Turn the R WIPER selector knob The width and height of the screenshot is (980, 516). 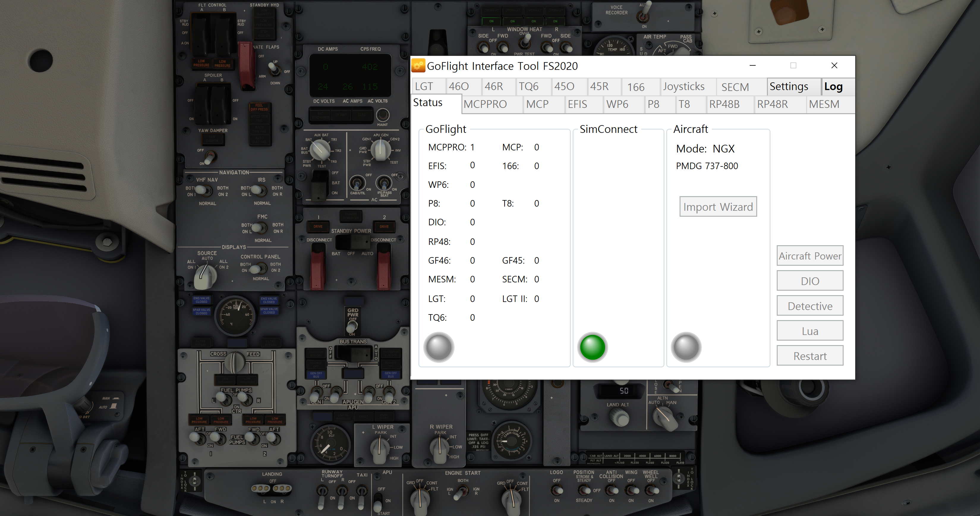(x=439, y=449)
